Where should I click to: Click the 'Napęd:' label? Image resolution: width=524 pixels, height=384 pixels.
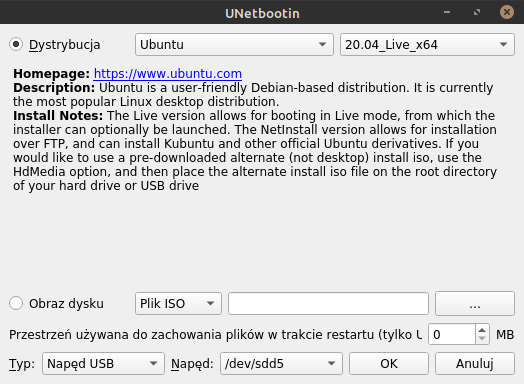click(192, 364)
